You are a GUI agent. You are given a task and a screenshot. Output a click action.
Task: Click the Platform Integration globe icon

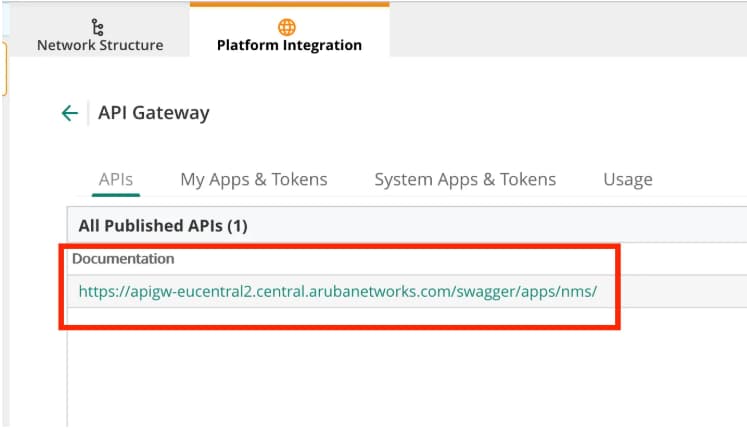(287, 27)
